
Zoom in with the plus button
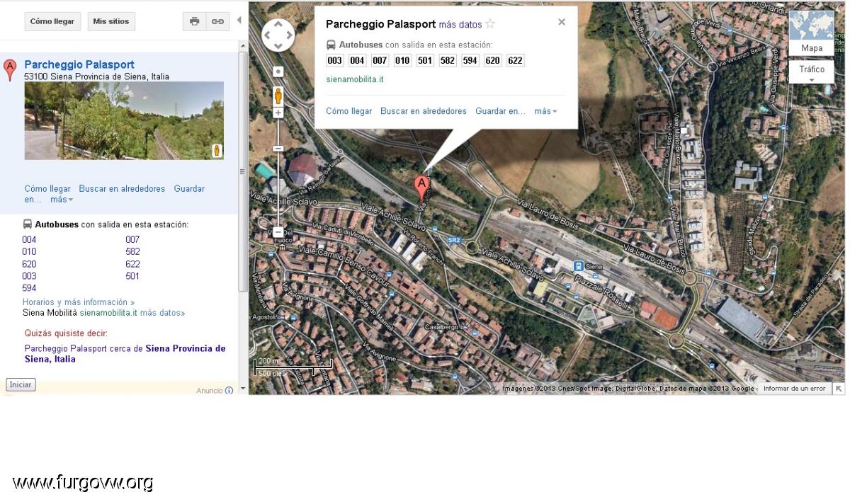point(278,113)
